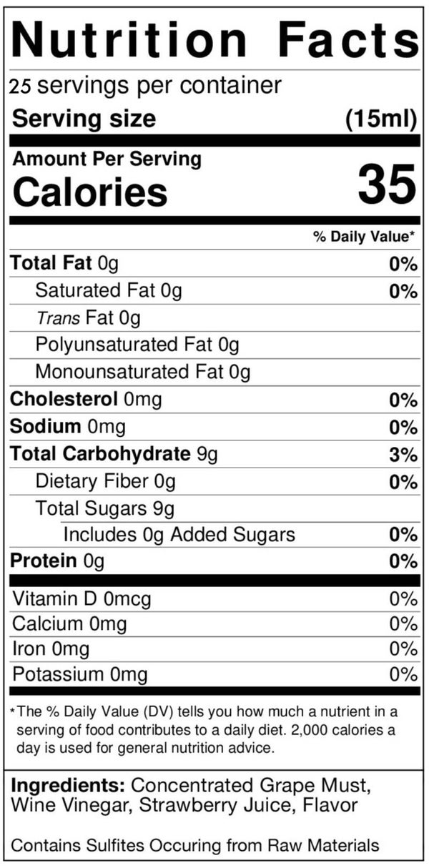The height and width of the screenshot is (868, 429).
Task: Click the 3% carbohydrate daily value
Action: pos(403,455)
